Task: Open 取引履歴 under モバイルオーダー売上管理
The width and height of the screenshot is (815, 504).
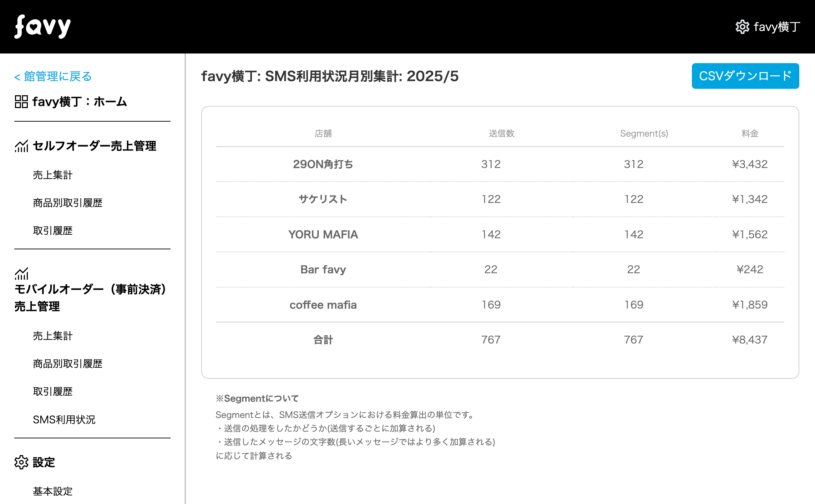Action: [x=53, y=392]
